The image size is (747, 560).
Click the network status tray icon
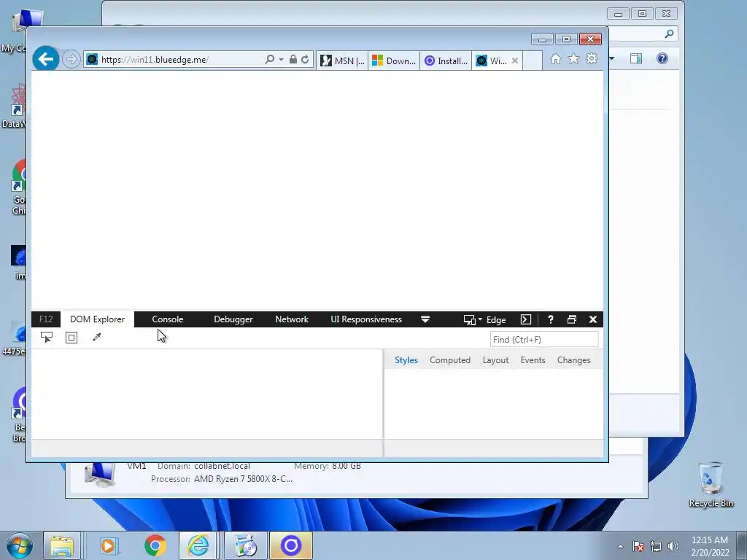tap(656, 546)
